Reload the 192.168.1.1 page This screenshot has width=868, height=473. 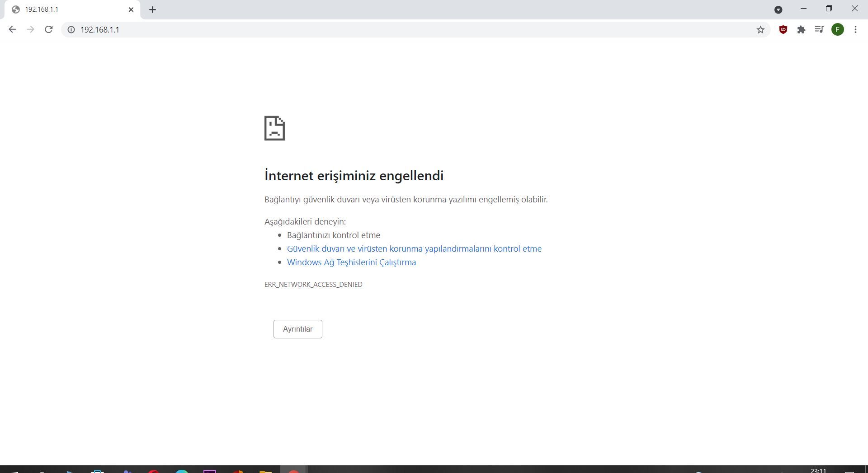pos(49,29)
